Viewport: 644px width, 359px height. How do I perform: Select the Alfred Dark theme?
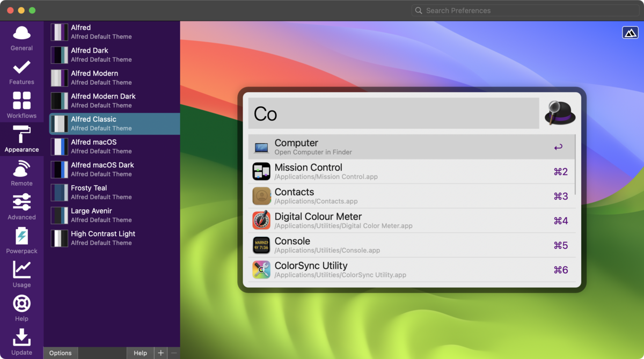114,55
